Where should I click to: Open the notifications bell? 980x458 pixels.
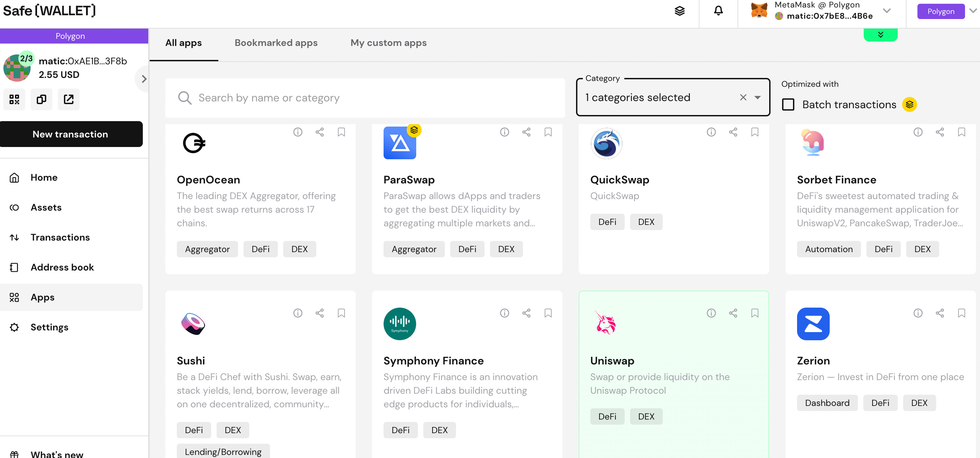(x=718, y=11)
